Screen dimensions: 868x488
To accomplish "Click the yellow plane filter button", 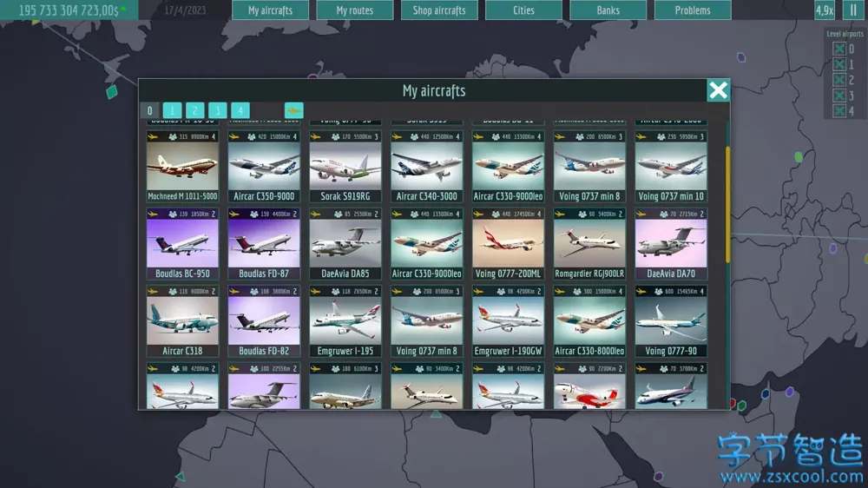I will point(294,111).
